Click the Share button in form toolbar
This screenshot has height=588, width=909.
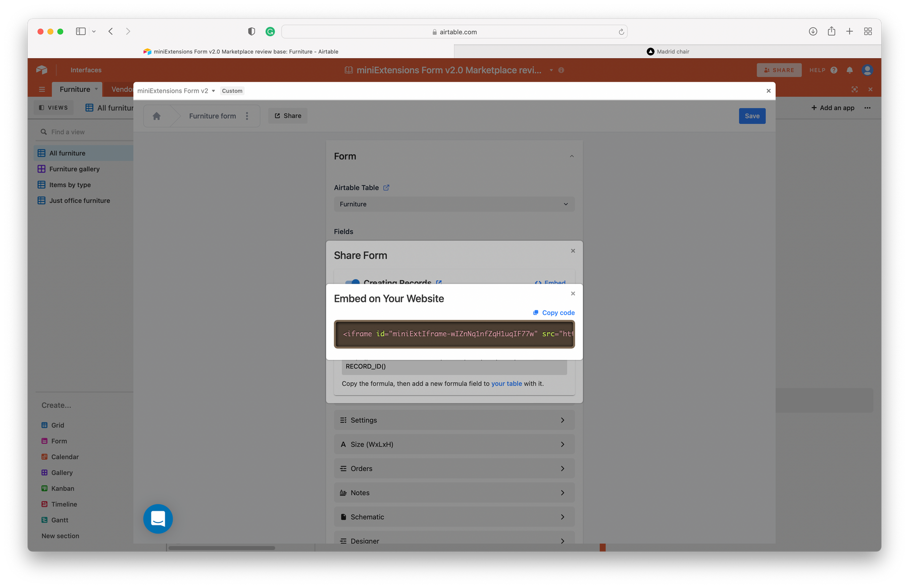coord(288,116)
